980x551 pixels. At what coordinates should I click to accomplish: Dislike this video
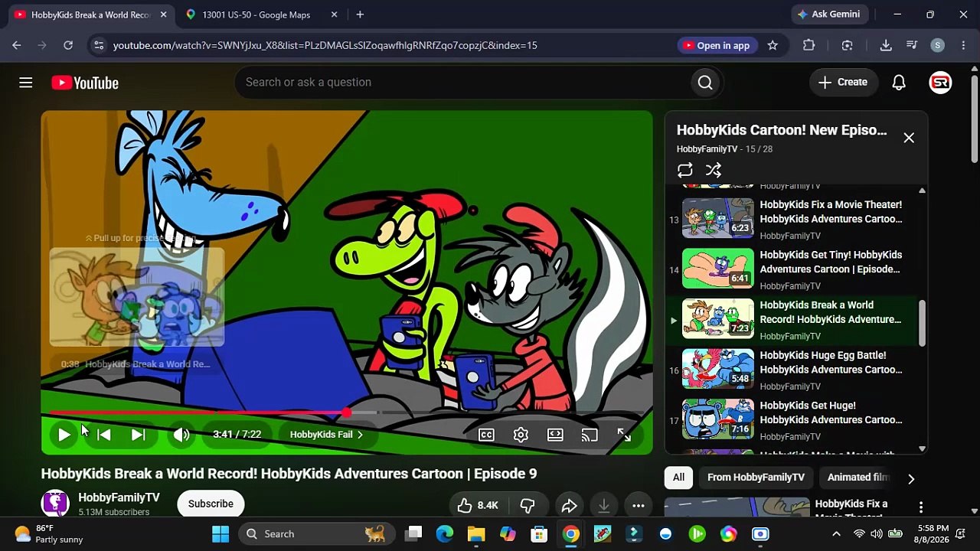pyautogui.click(x=528, y=505)
